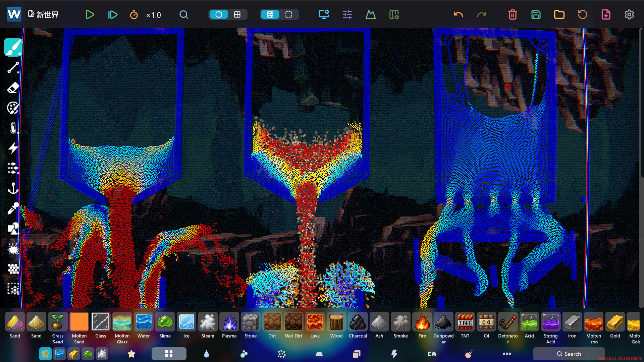Image resolution: width=644 pixels, height=362 pixels.
Task: Open the Favorites star category tab
Action: pos(131,354)
